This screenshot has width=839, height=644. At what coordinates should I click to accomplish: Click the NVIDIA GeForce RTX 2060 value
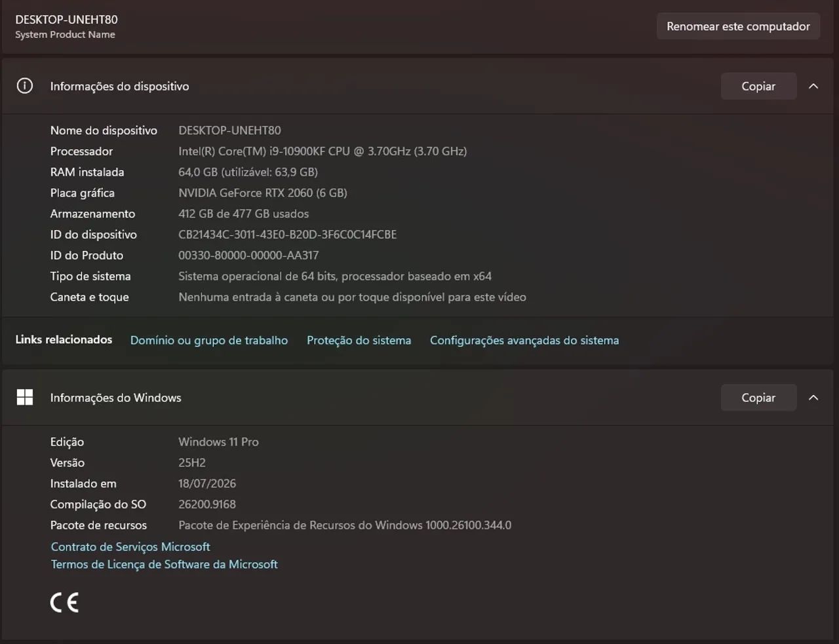263,193
